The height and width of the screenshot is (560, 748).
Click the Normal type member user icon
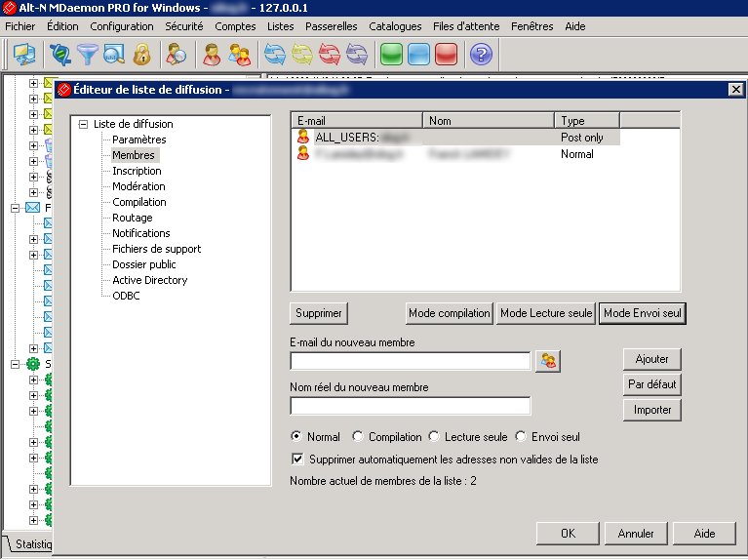[303, 153]
